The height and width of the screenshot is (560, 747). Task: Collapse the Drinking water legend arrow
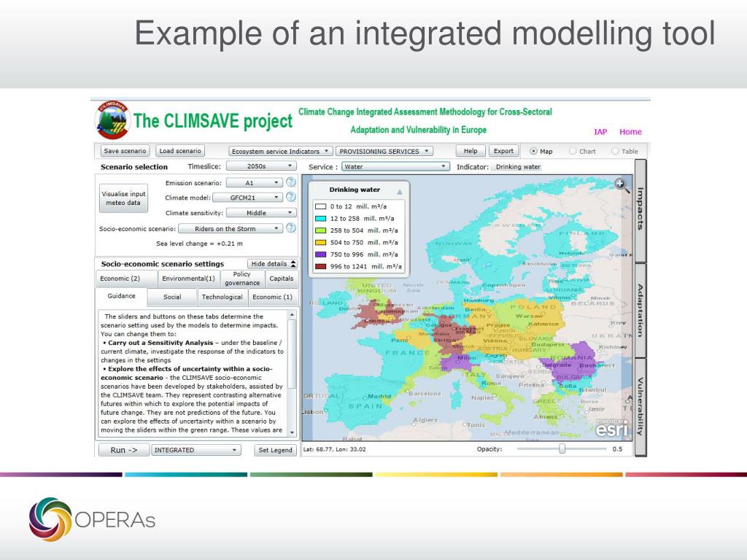tap(400, 192)
